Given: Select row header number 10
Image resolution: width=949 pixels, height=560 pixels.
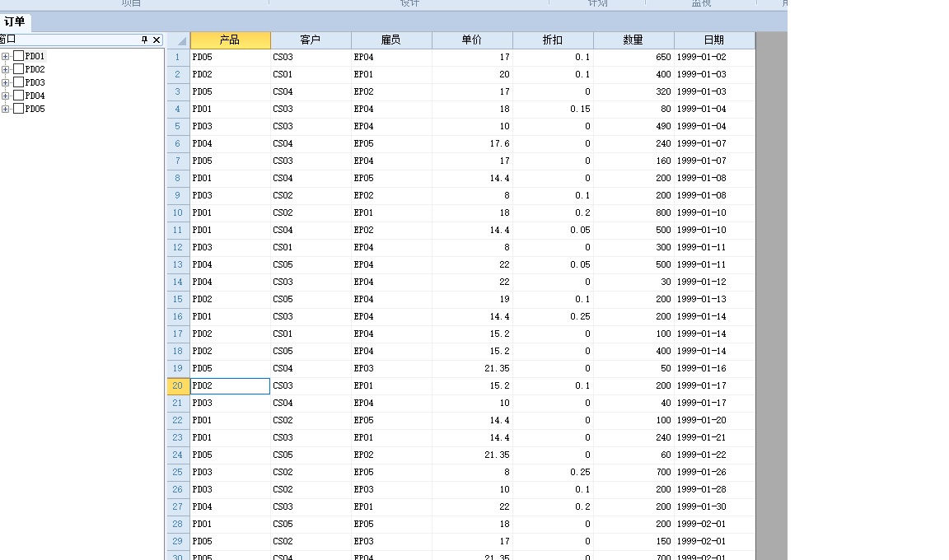Looking at the screenshot, I should tap(179, 212).
